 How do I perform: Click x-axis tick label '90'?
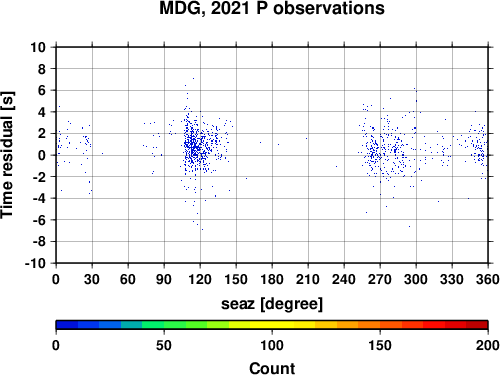pyautogui.click(x=164, y=279)
